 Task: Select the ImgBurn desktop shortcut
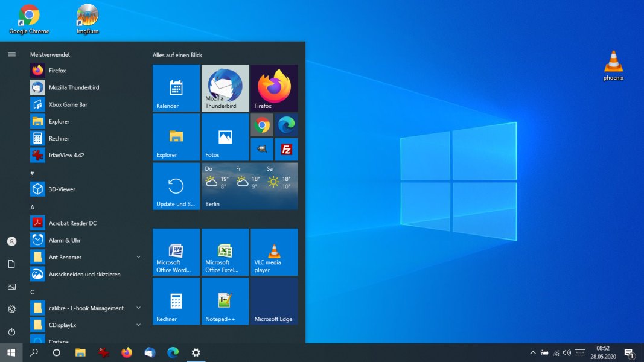(88, 19)
